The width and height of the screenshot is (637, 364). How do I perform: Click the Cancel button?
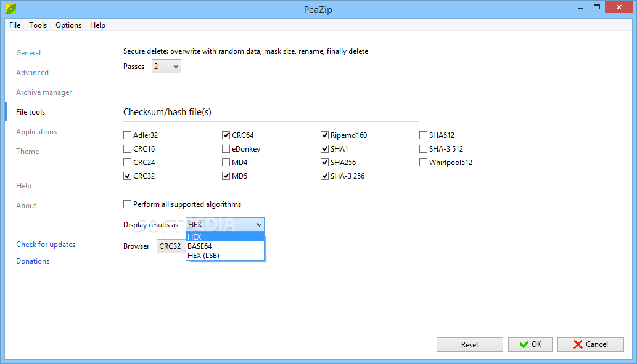tap(591, 344)
